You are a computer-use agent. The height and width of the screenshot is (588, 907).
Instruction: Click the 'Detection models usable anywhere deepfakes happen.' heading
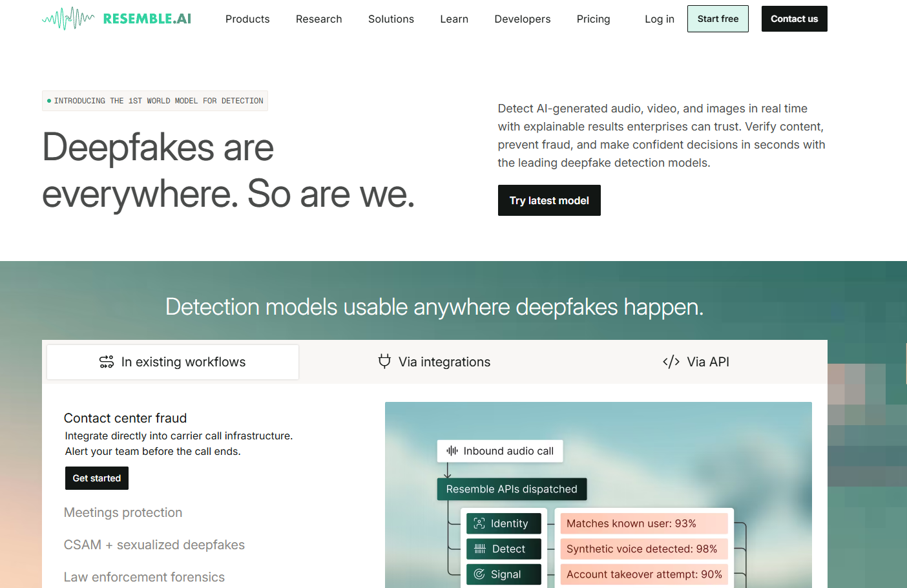pos(434,307)
